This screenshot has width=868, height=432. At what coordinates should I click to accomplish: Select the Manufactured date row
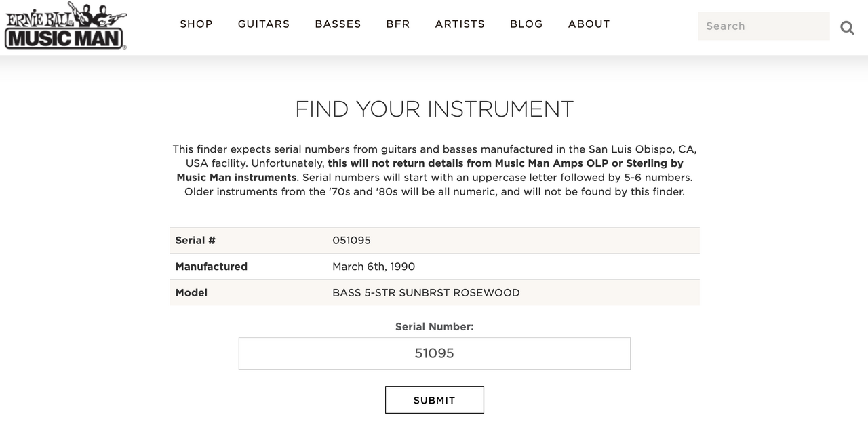coord(435,267)
